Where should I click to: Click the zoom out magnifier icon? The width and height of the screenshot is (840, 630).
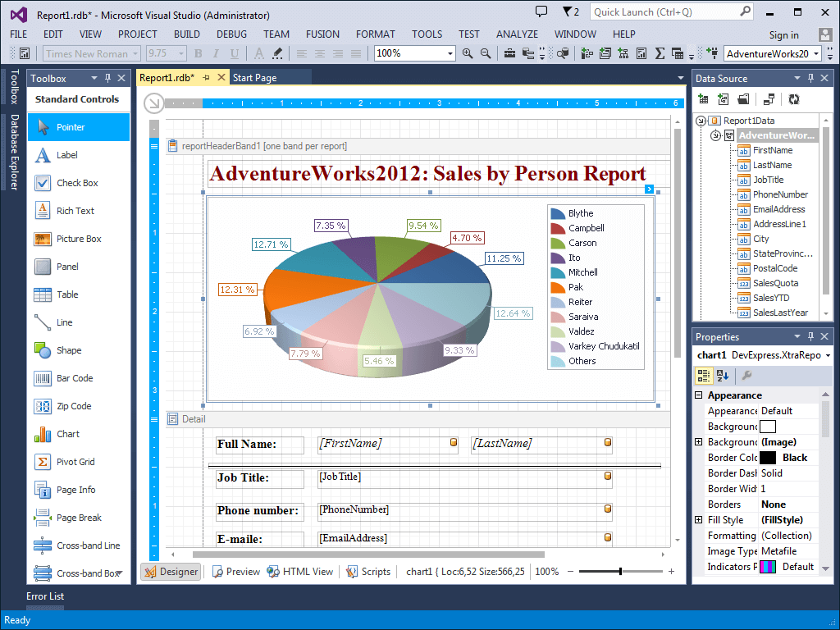point(486,53)
